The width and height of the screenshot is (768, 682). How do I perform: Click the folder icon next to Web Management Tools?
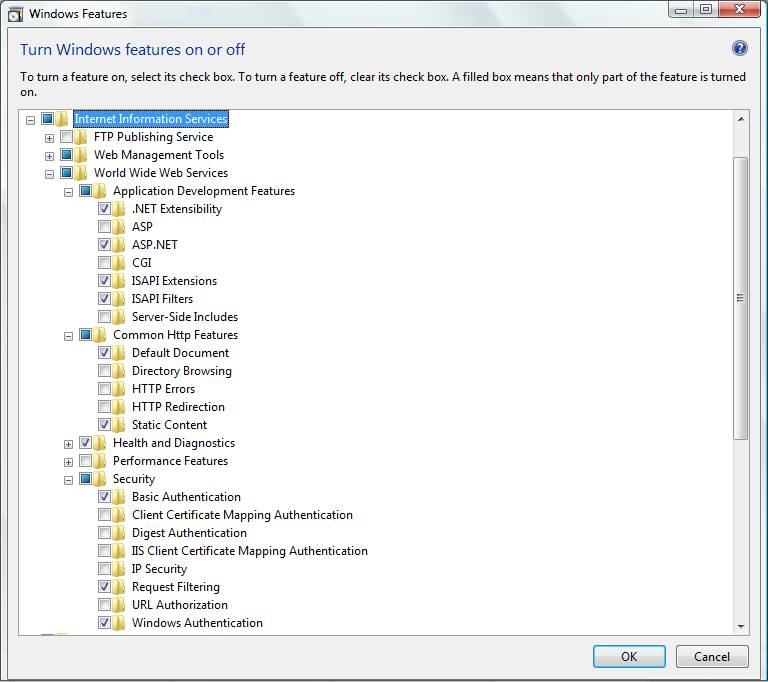click(82, 155)
